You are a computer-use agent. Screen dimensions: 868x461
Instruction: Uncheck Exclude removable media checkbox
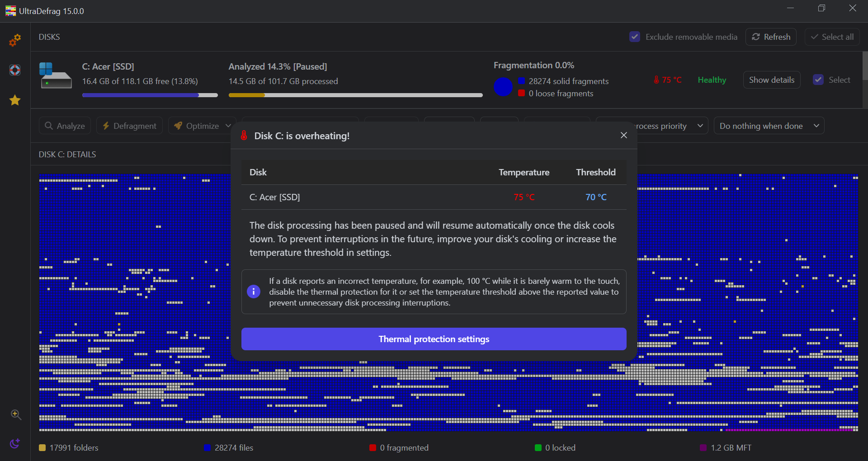pos(635,37)
